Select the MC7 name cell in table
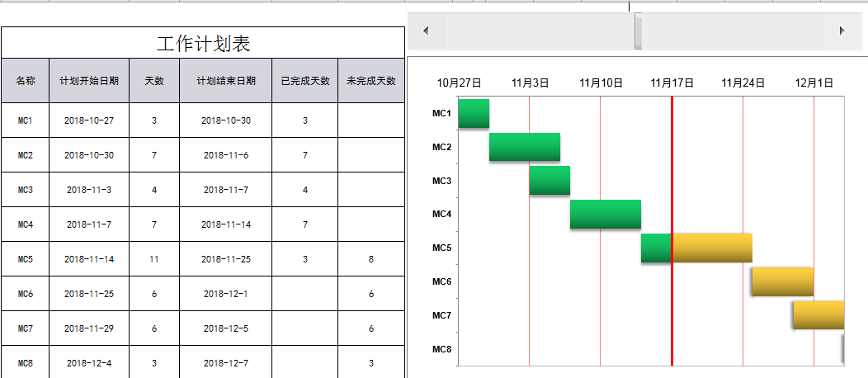 (26, 328)
